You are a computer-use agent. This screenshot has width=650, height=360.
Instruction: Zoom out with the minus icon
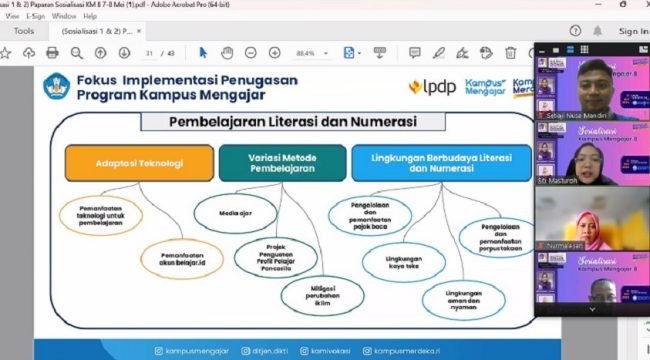point(250,53)
